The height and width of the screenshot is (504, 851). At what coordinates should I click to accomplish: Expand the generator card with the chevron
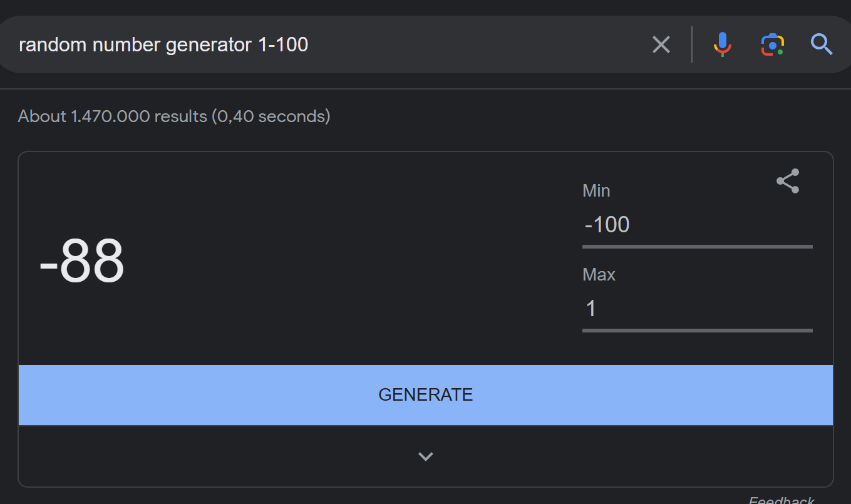[x=426, y=456]
